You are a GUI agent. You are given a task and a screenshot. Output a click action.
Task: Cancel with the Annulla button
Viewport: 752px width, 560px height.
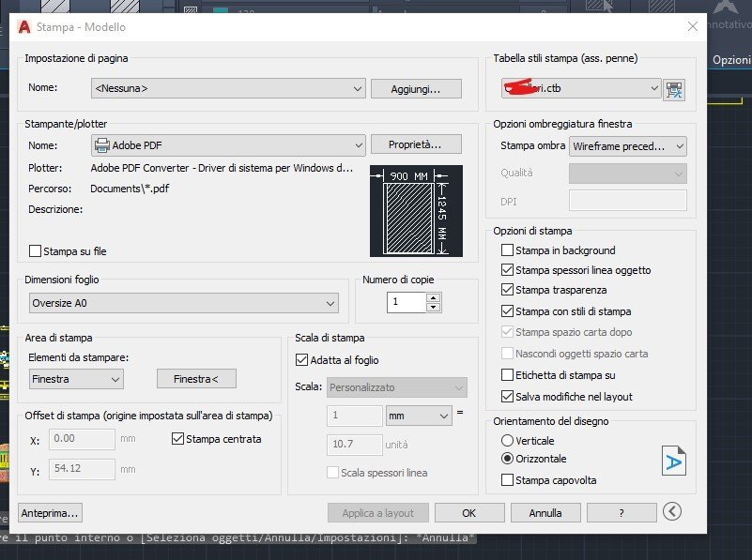[545, 513]
